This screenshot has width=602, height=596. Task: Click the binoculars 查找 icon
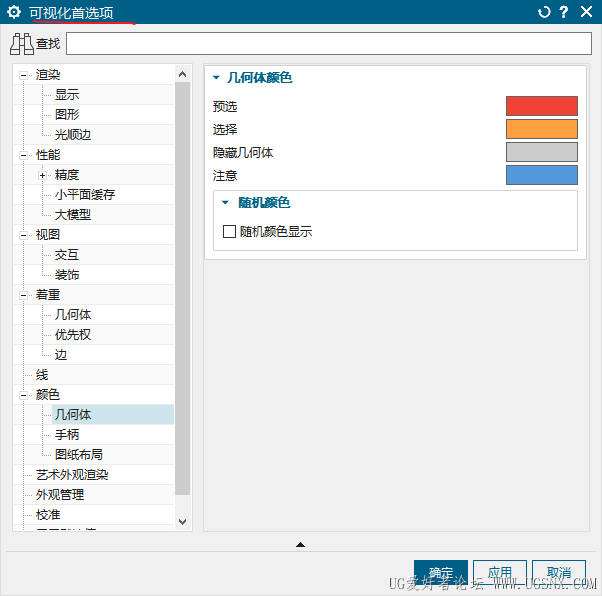(x=22, y=44)
